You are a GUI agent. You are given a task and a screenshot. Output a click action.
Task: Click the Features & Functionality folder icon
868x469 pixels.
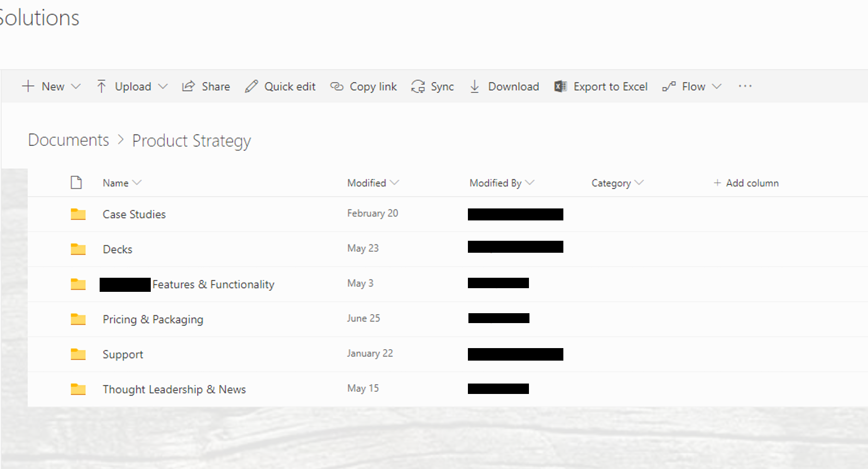click(x=78, y=284)
